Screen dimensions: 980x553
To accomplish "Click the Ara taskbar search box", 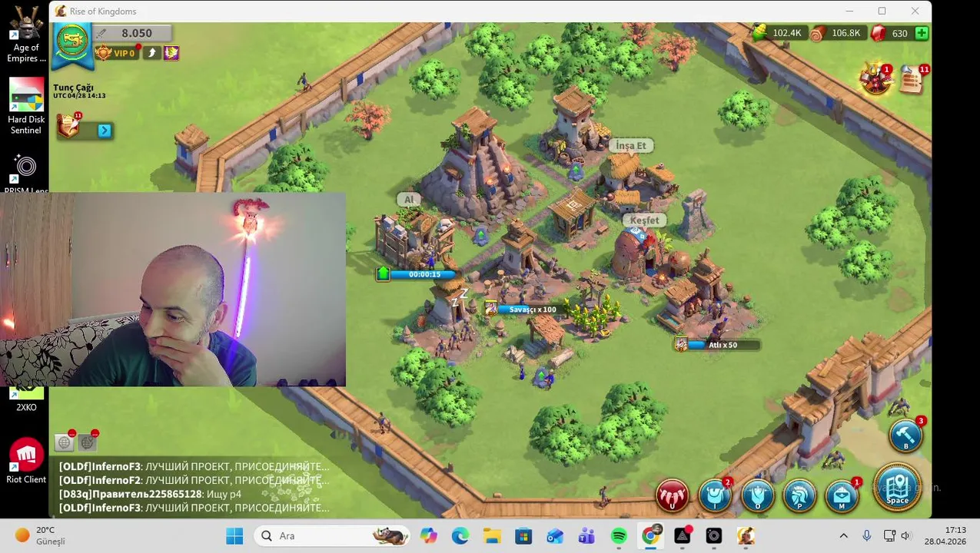I will click(x=334, y=535).
